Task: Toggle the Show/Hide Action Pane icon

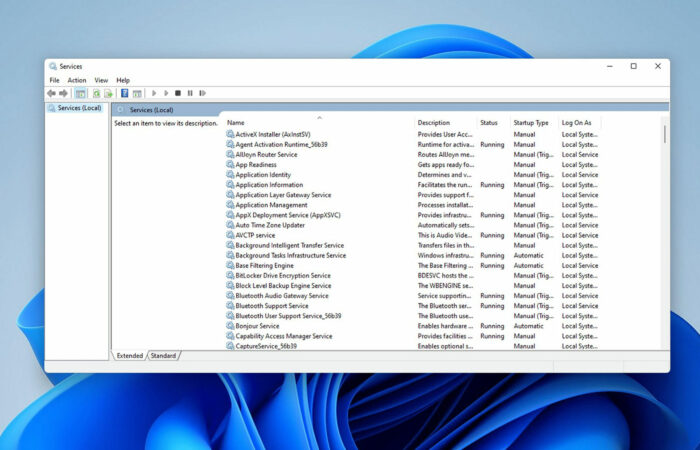Action: [x=137, y=93]
